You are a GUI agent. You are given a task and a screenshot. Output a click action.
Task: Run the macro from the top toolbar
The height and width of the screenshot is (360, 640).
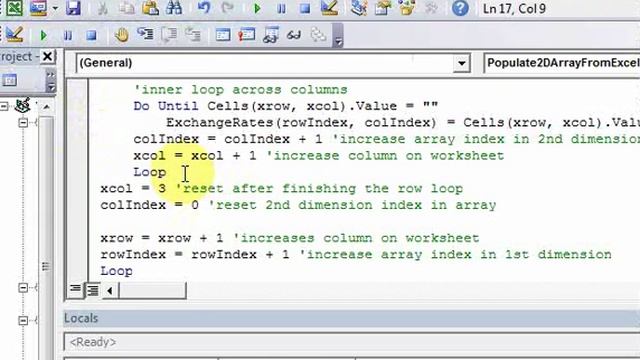[257, 8]
